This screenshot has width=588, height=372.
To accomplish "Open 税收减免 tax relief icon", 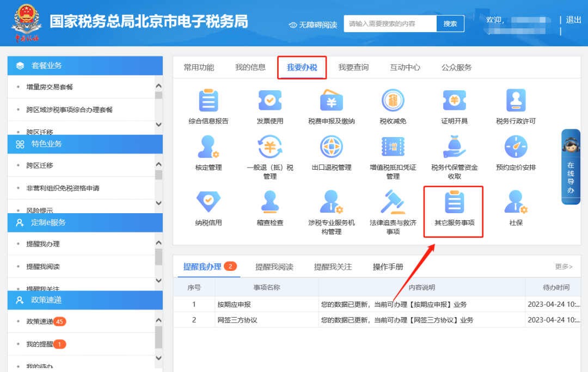I will click(393, 101).
